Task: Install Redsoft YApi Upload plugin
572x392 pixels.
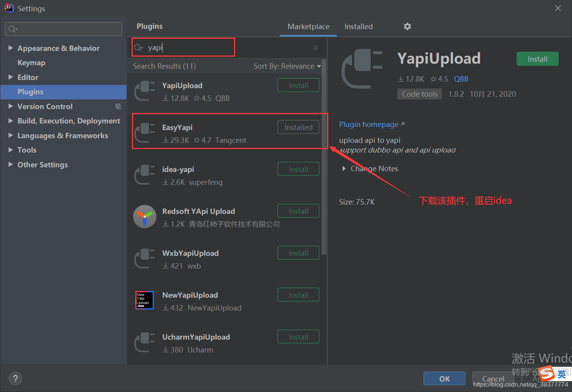Action: click(x=298, y=211)
